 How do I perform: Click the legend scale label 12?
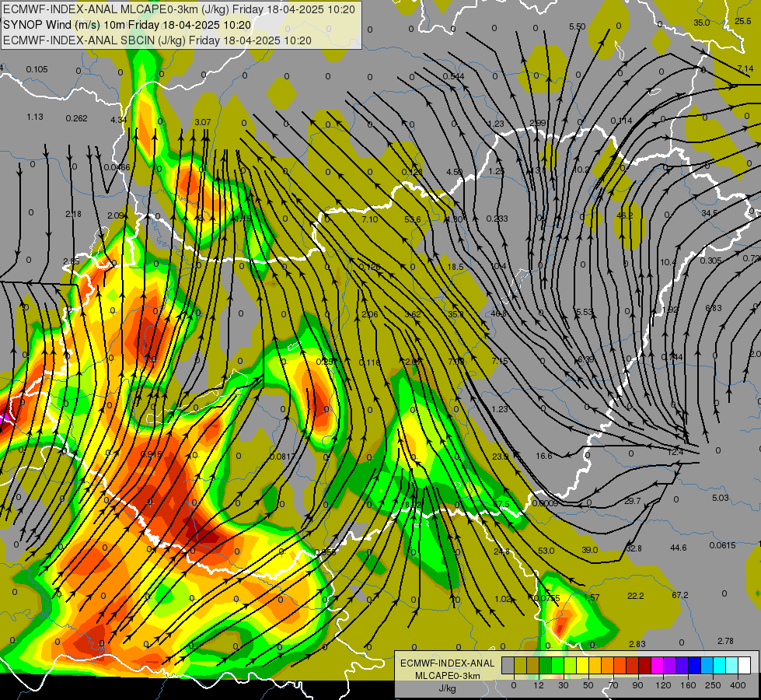click(539, 685)
